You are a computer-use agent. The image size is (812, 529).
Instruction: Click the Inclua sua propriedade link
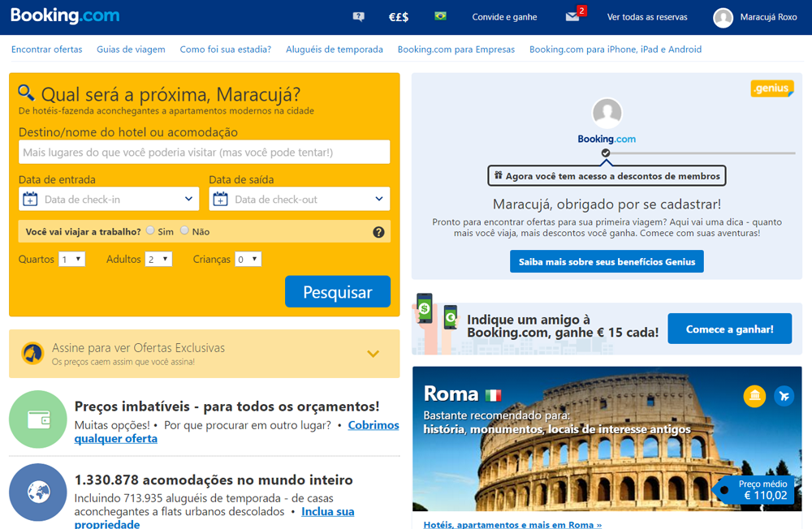(327, 512)
